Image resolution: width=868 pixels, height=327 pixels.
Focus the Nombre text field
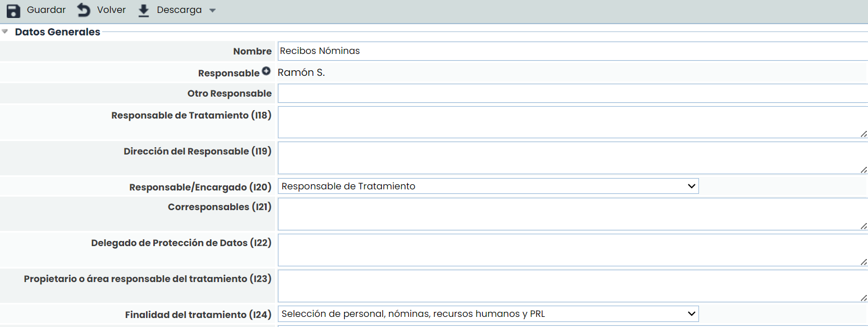pyautogui.click(x=573, y=51)
